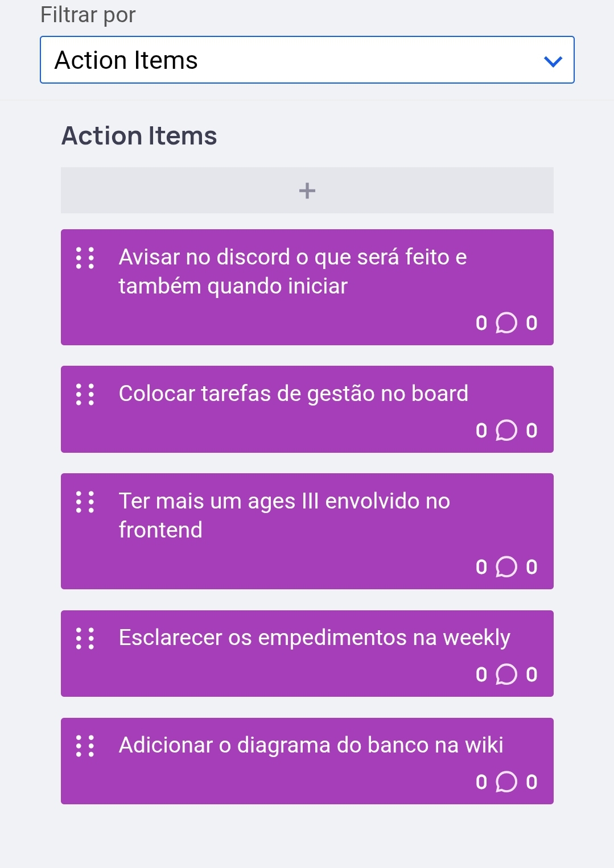
Task: Click drag handle on Adicionar o diagrama card
Action: click(x=85, y=746)
